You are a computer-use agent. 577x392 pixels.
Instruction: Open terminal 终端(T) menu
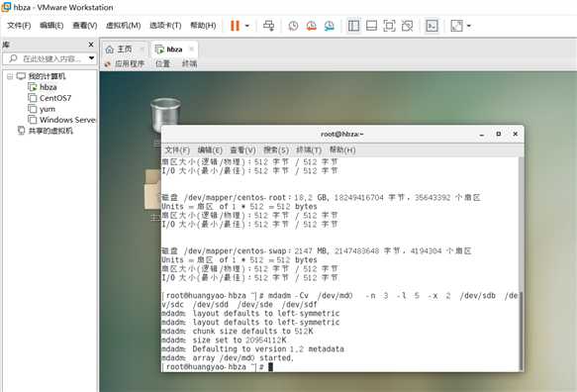[x=309, y=150]
